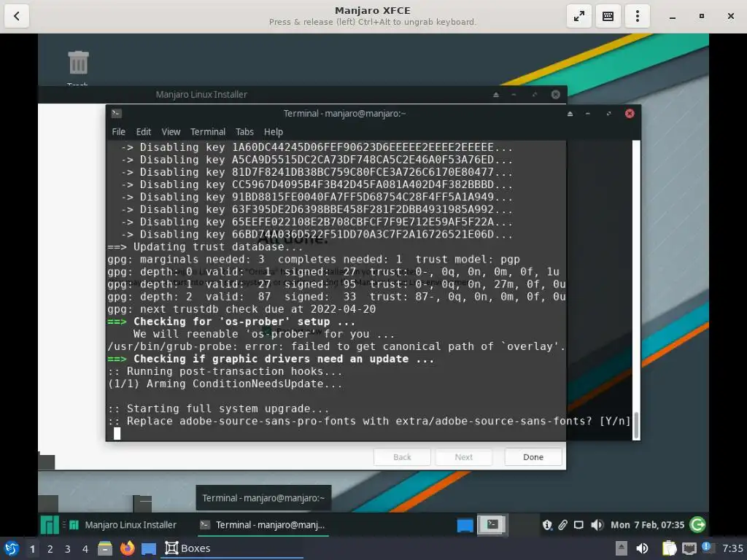Click the terminal line 'Starting full system upgrade...'

point(218,408)
